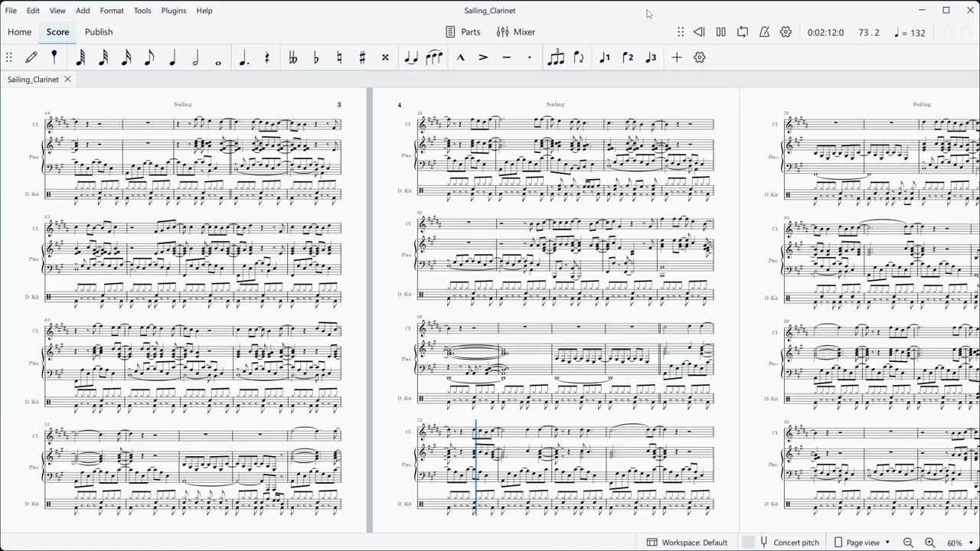Image resolution: width=980 pixels, height=551 pixels.
Task: Go to the Home tab
Action: pyautogui.click(x=20, y=32)
